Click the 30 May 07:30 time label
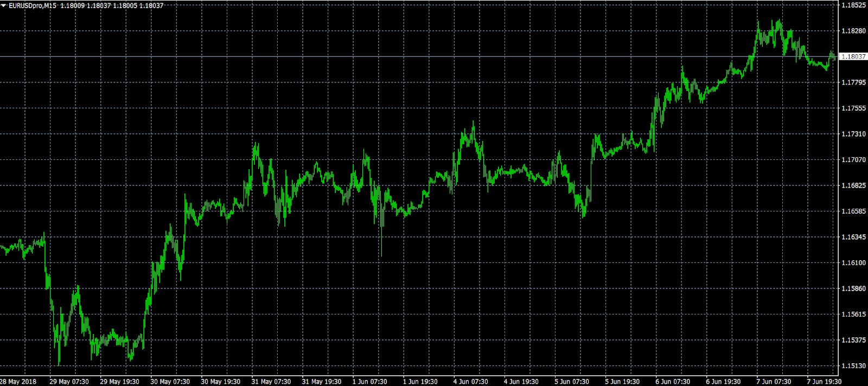The width and height of the screenshot is (868, 386). (170, 382)
